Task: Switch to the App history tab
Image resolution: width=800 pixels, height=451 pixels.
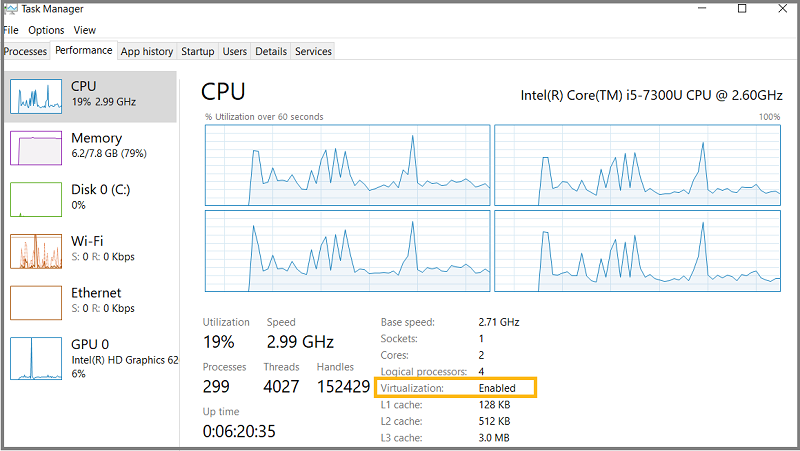Action: [x=147, y=51]
